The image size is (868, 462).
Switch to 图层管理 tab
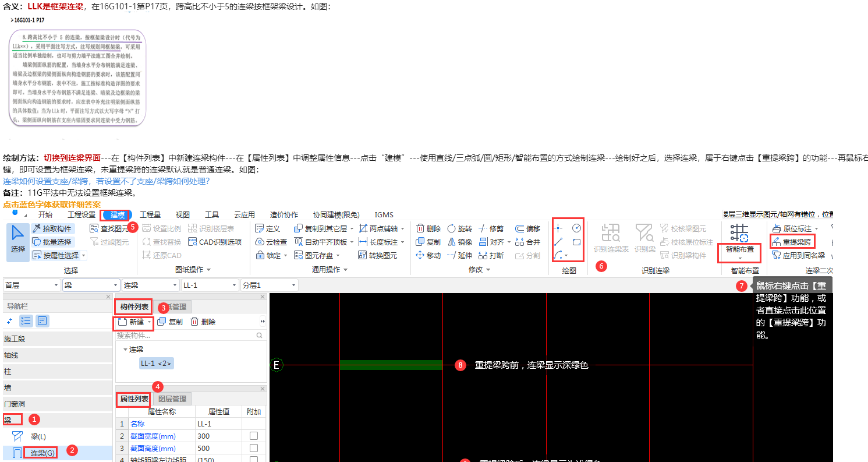tap(172, 399)
